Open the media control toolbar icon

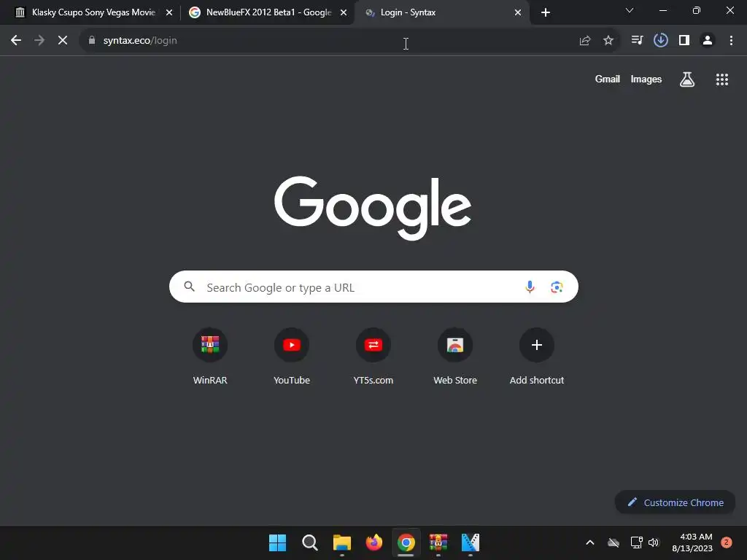pyautogui.click(x=637, y=41)
